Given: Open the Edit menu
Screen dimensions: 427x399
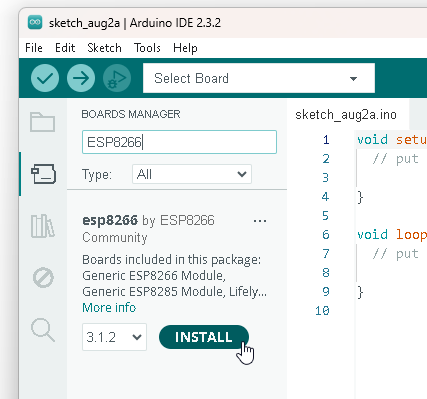Looking at the screenshot, I should click(x=65, y=48).
